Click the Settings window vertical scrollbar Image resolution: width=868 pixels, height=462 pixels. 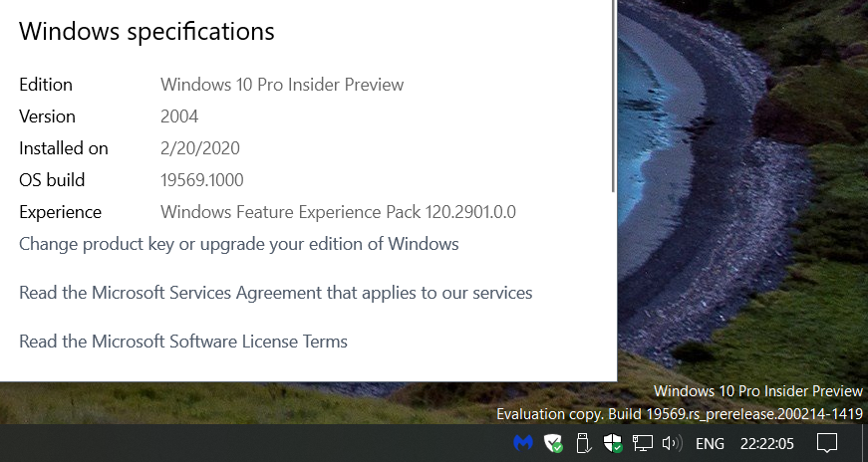613,96
